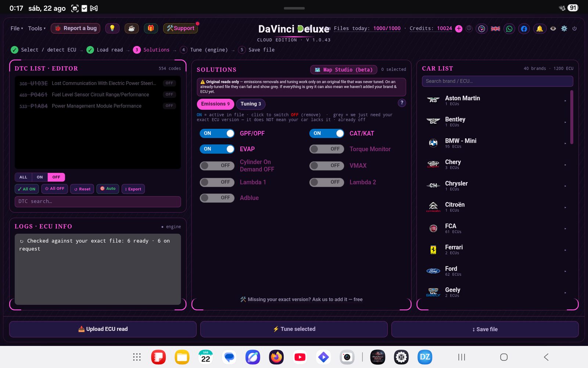The width and height of the screenshot is (588, 368).
Task: Open Map Studio (beta)
Action: point(344,70)
